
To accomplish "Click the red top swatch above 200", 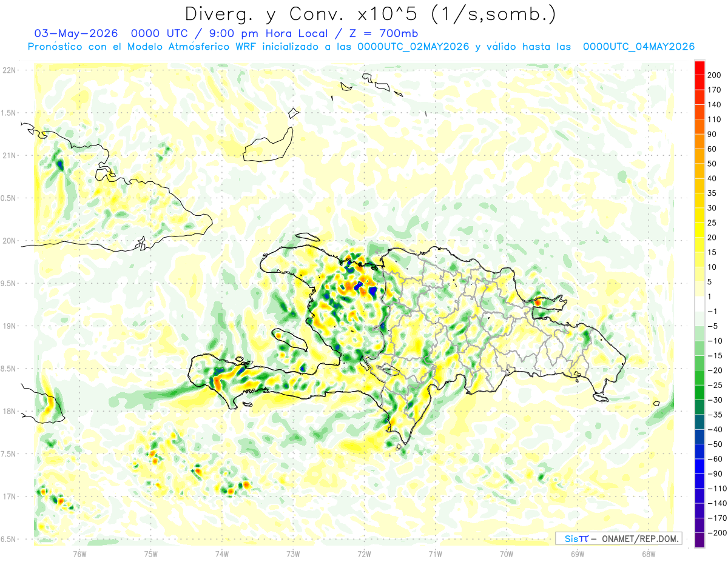I will tap(699, 68).
